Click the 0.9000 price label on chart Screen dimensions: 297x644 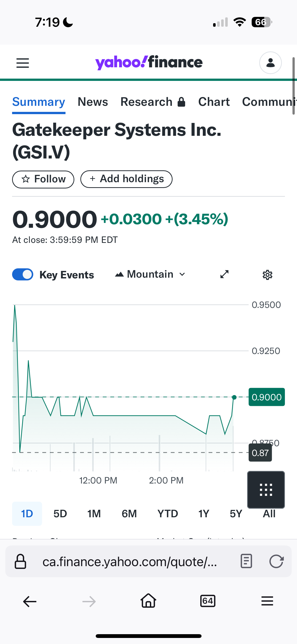[x=267, y=397]
